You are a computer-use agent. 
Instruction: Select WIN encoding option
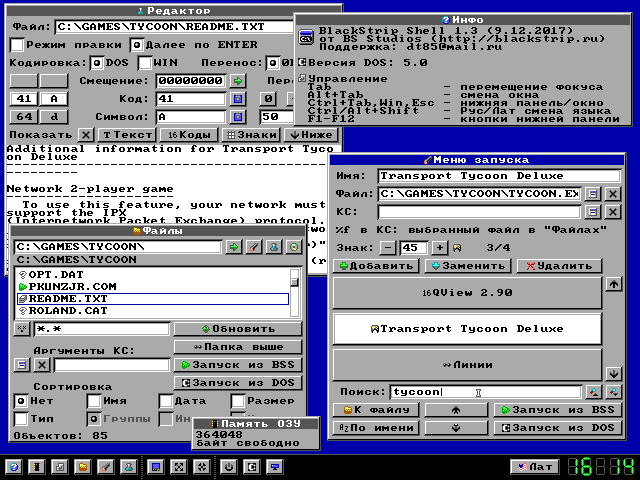[x=143, y=63]
